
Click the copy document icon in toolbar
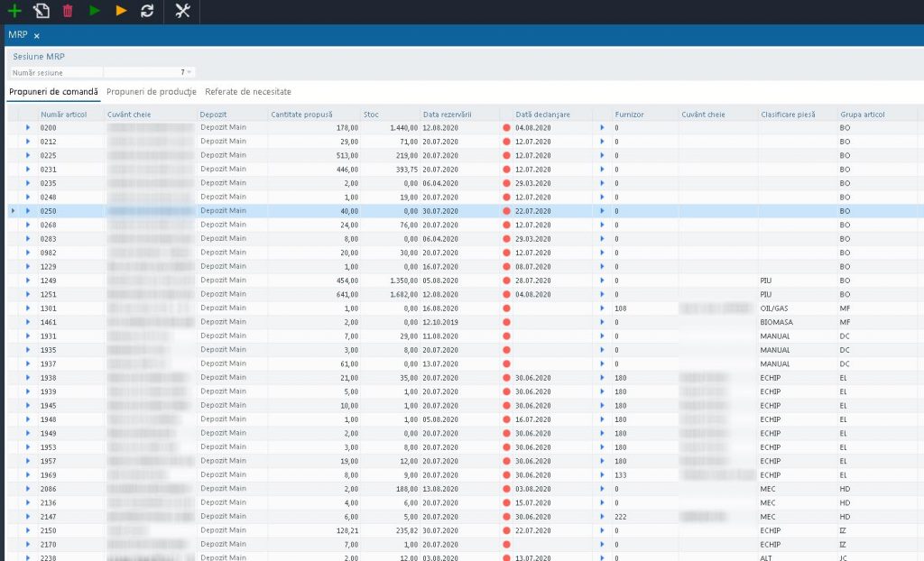41,11
